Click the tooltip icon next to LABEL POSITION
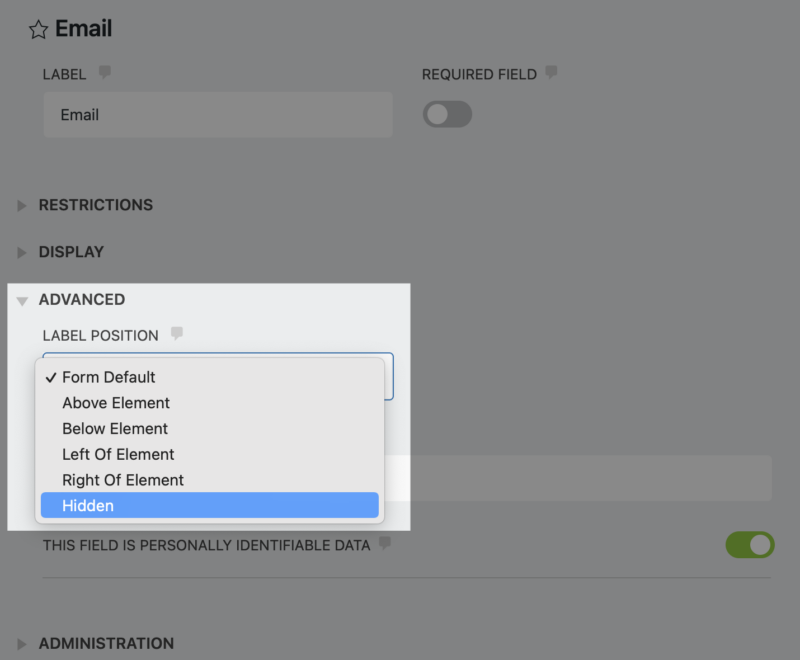800x660 pixels. click(x=176, y=333)
